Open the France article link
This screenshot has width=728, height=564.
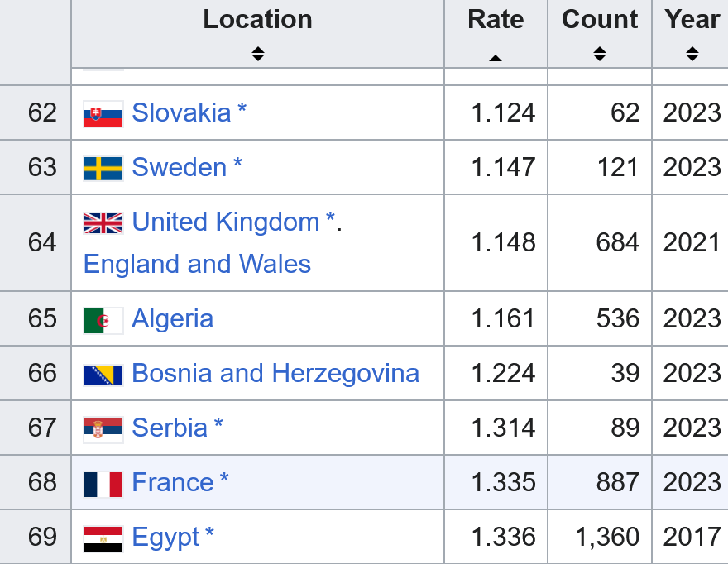click(x=172, y=482)
